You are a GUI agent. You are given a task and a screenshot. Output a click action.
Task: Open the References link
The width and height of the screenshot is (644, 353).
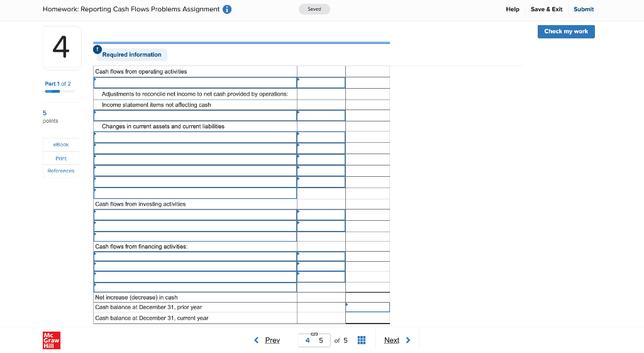pyautogui.click(x=61, y=171)
